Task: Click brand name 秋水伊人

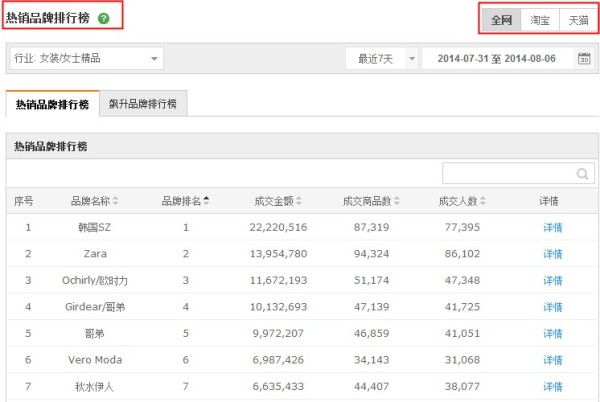Action: coord(95,387)
